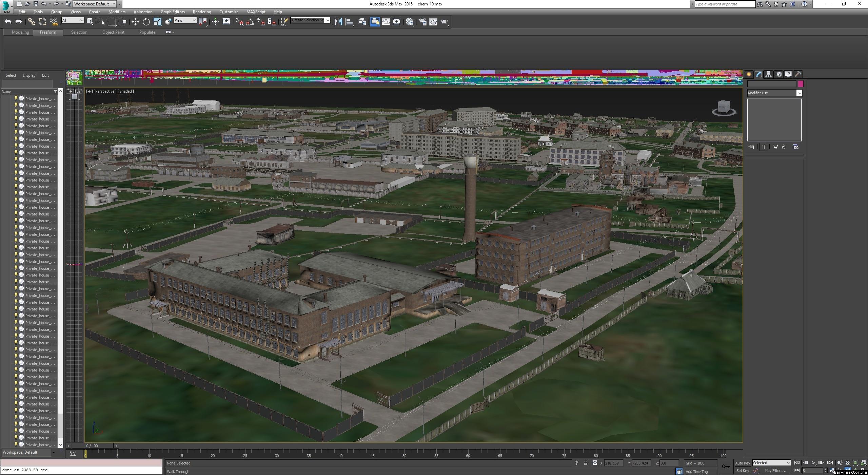Click the Bind to Space Warp icon
Screen dimensions: 868x475
point(54,22)
